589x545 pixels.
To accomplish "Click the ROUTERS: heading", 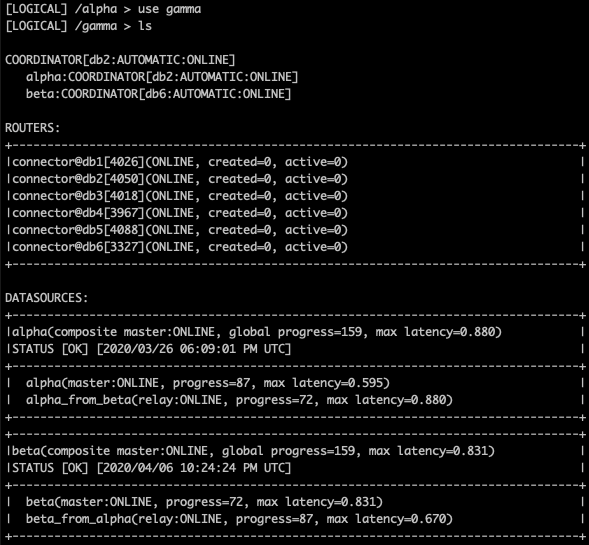I will point(33,128).
